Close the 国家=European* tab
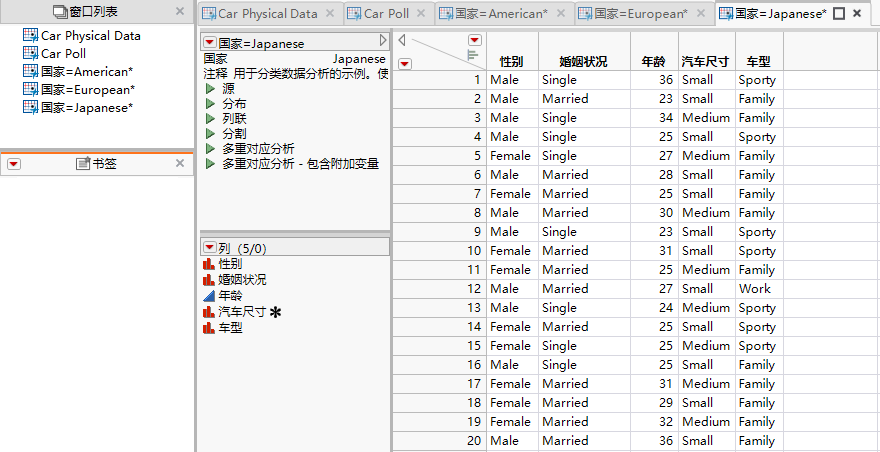The image size is (880, 452). 700,13
